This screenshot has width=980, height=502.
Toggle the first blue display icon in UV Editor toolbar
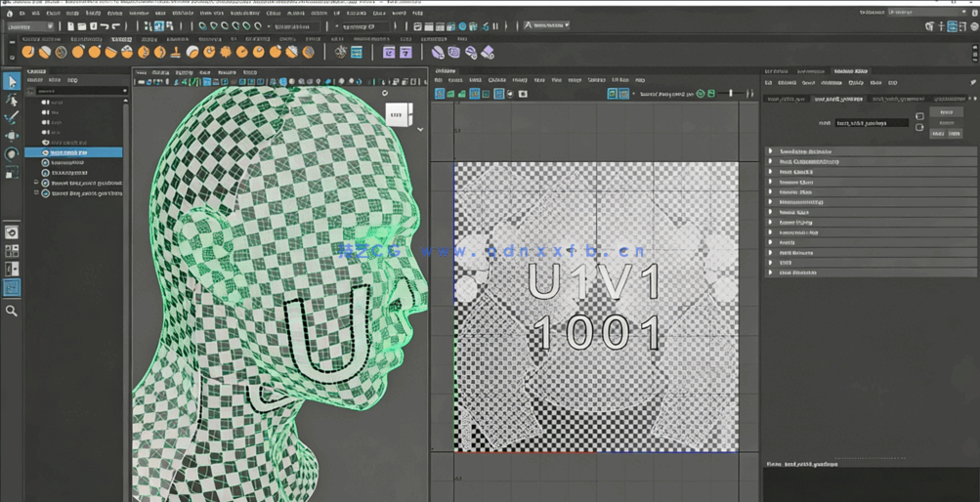(440, 94)
